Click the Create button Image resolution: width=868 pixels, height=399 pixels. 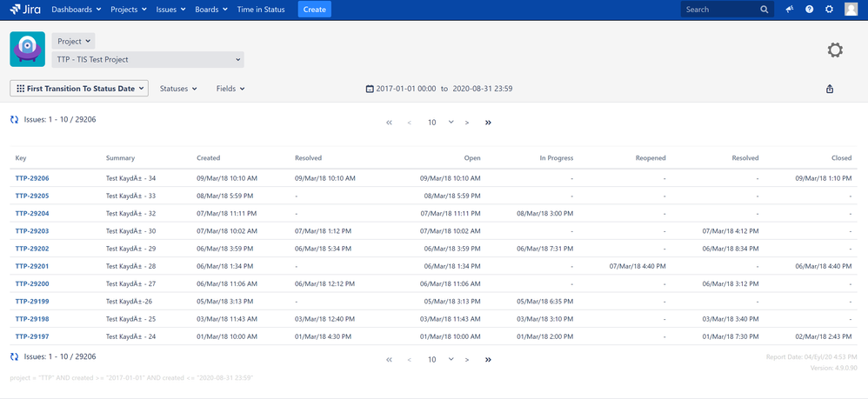pos(315,10)
